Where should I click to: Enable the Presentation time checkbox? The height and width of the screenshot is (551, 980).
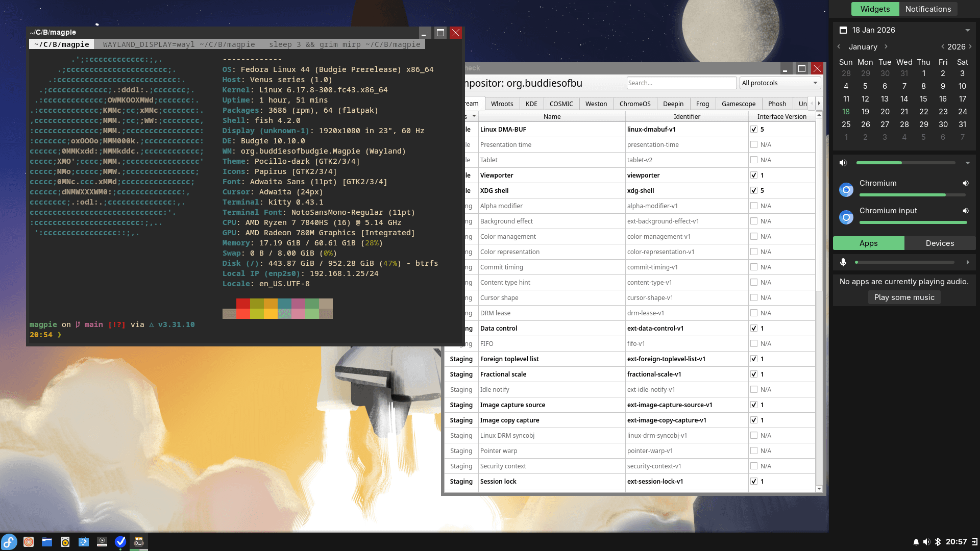(x=754, y=144)
